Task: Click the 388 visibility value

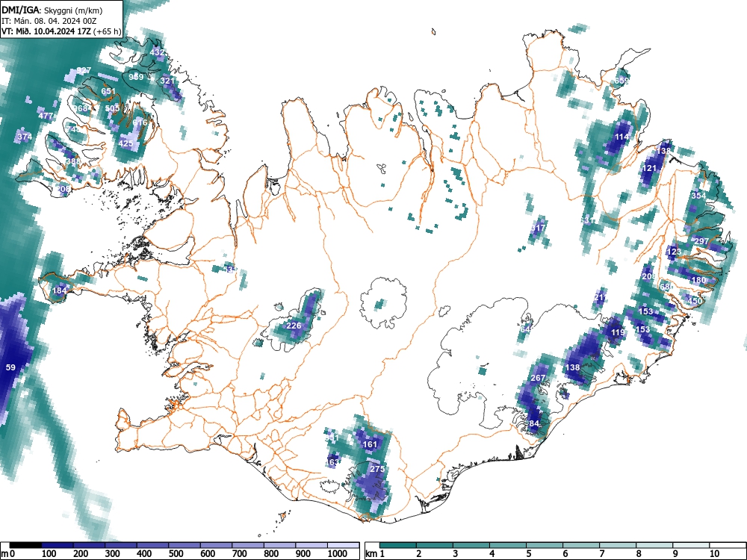Action: [x=73, y=161]
